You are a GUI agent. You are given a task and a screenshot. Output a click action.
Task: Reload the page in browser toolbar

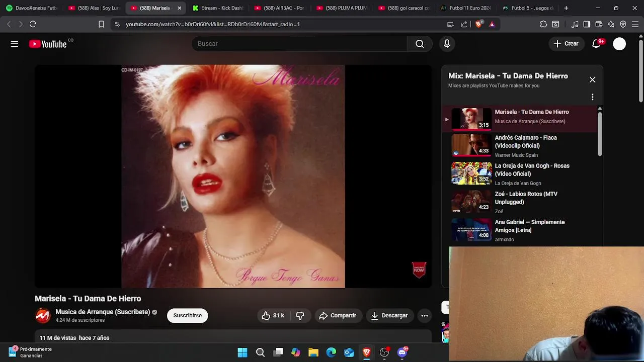coord(33,24)
